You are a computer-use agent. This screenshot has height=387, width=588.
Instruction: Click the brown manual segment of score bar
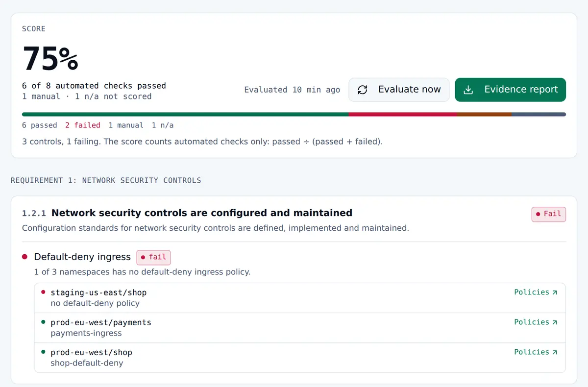pyautogui.click(x=484, y=114)
